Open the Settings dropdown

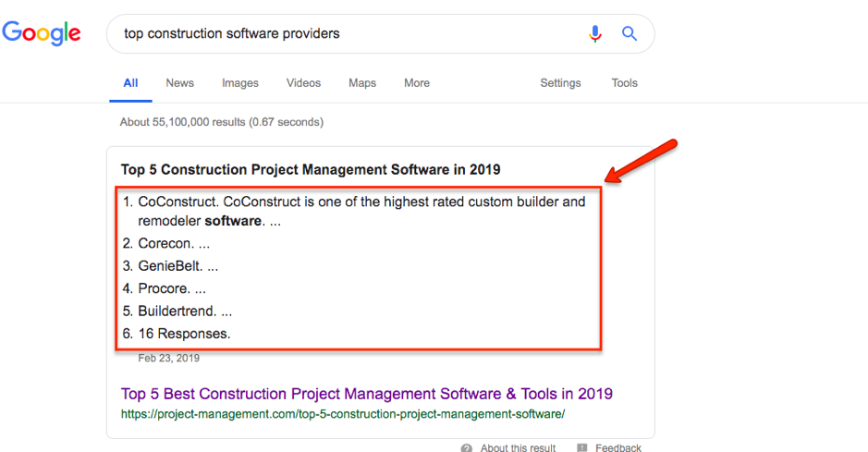point(560,83)
